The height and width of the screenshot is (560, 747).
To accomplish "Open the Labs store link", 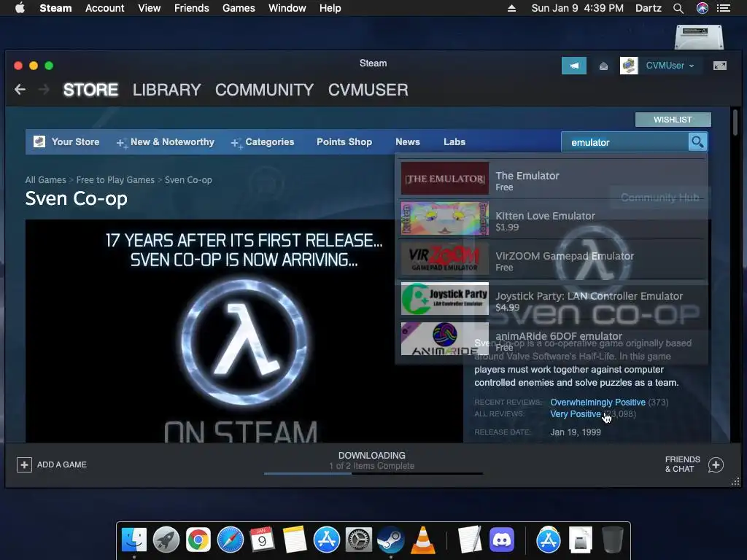I will click(454, 142).
